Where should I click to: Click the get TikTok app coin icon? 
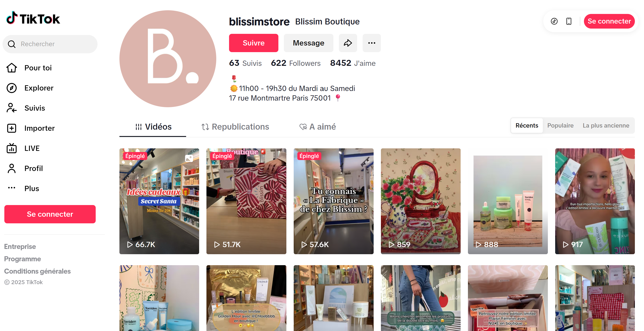coord(554,21)
